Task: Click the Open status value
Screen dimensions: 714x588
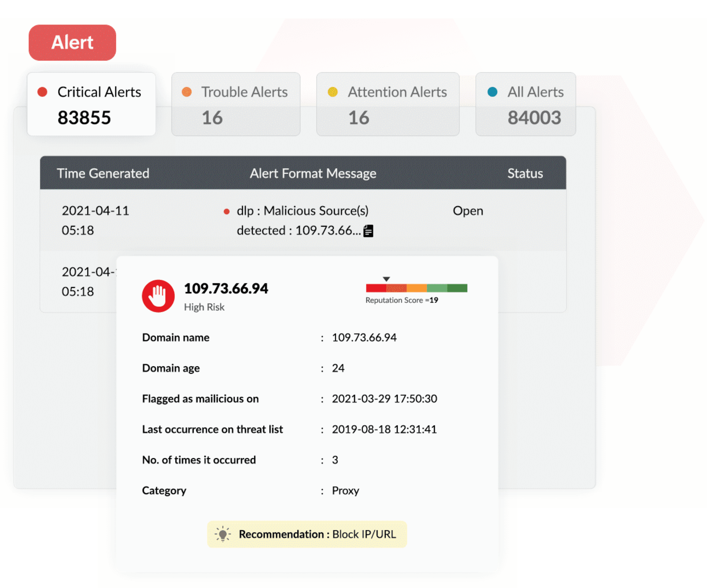Action: (468, 211)
